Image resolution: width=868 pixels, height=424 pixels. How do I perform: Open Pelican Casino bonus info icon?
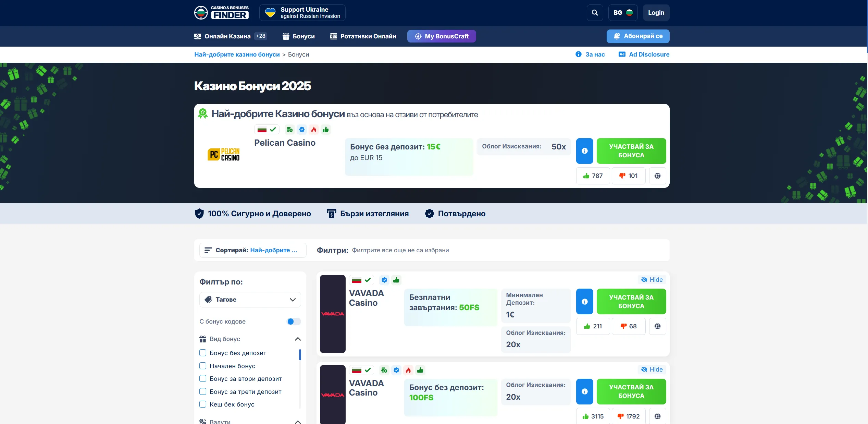click(585, 151)
